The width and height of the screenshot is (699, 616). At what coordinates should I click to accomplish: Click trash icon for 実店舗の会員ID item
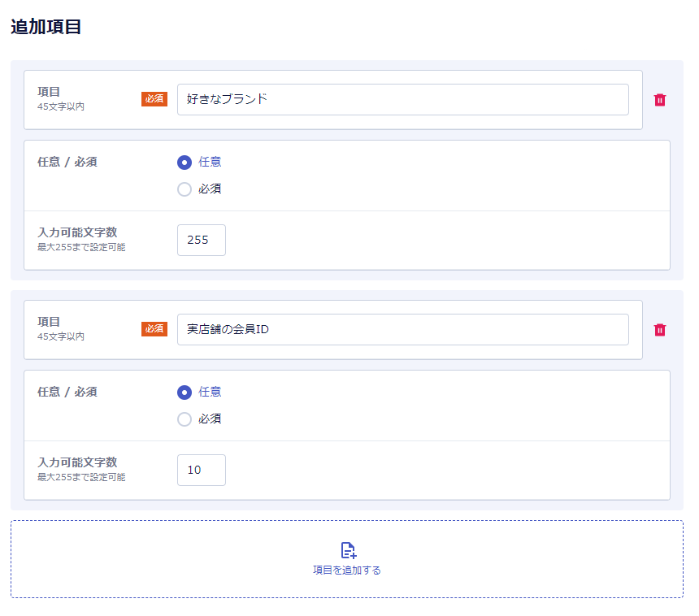click(660, 330)
